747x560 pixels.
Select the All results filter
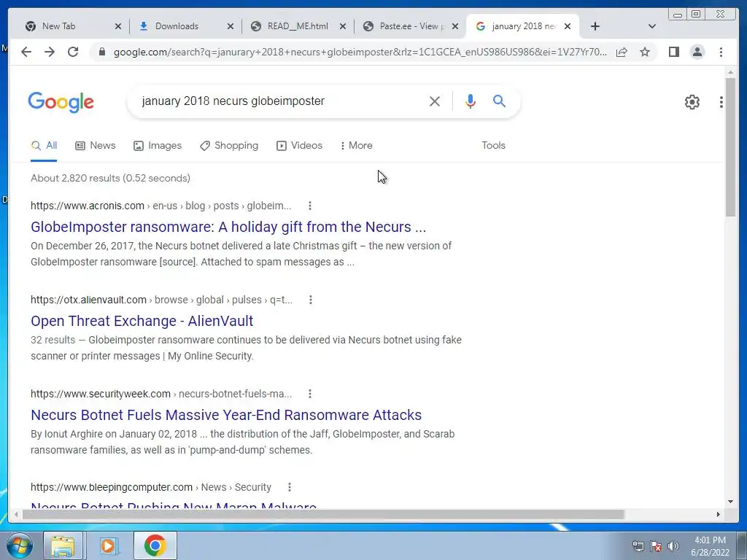(x=44, y=146)
